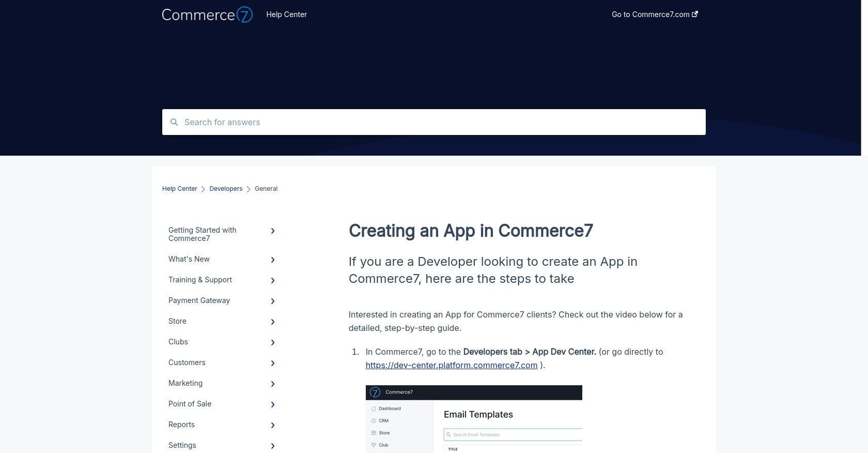Click the Creating an App in Commerce7 heading

point(471,231)
